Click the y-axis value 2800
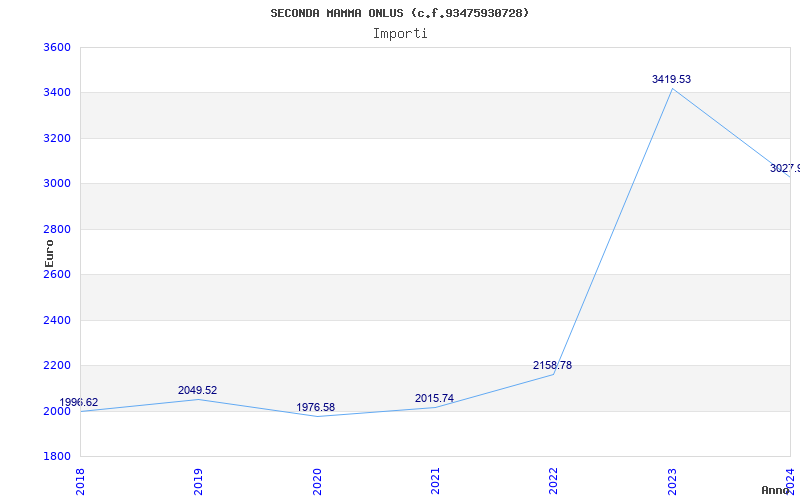800x500 pixels. [57, 229]
